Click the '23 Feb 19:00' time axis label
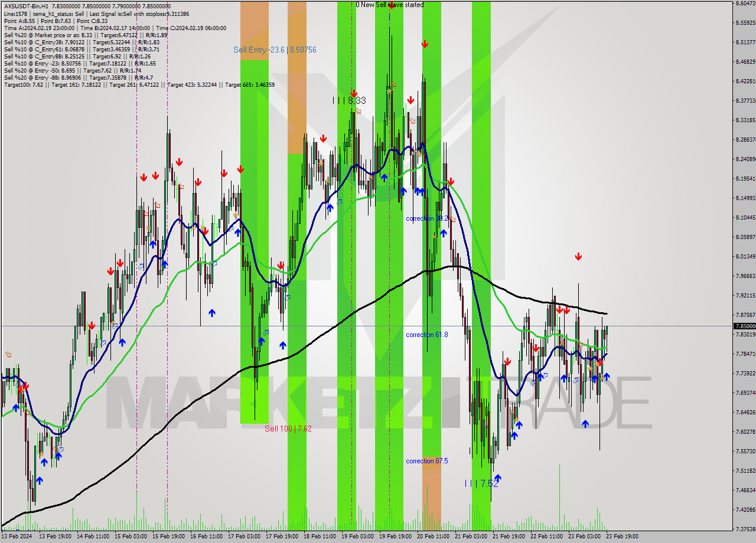 click(622, 536)
